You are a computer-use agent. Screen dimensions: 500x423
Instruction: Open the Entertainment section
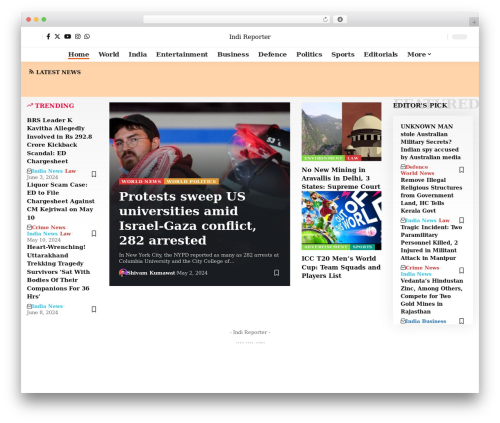[182, 54]
